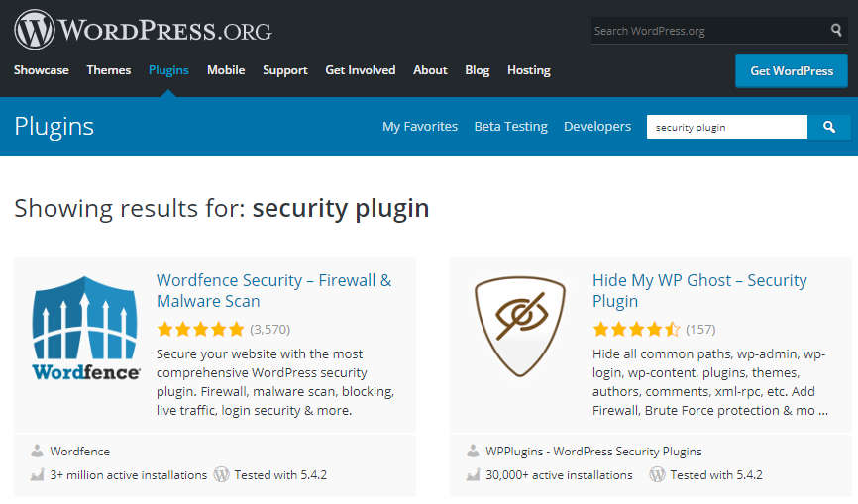Click Hide My WP Ghost star rating
Image resolution: width=858 pixels, height=504 pixels.
(x=636, y=329)
